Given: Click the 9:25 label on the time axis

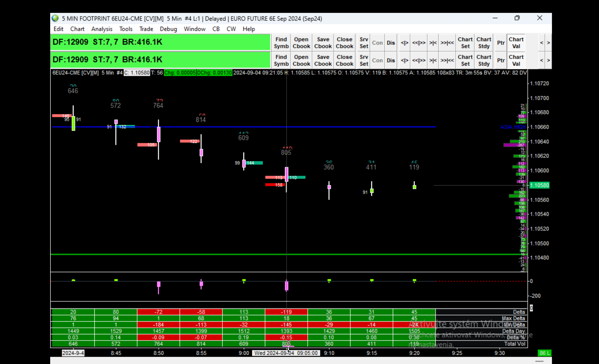Looking at the screenshot, I should [457, 353].
